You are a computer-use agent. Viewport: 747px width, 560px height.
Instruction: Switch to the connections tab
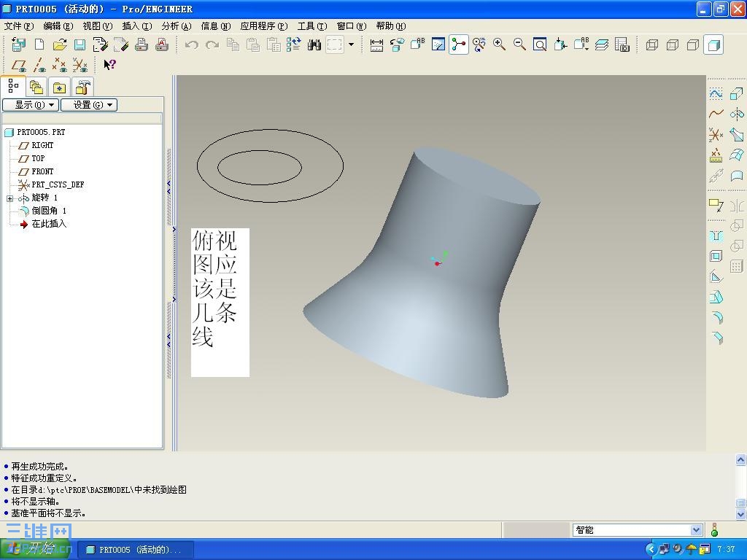pyautogui.click(x=82, y=87)
